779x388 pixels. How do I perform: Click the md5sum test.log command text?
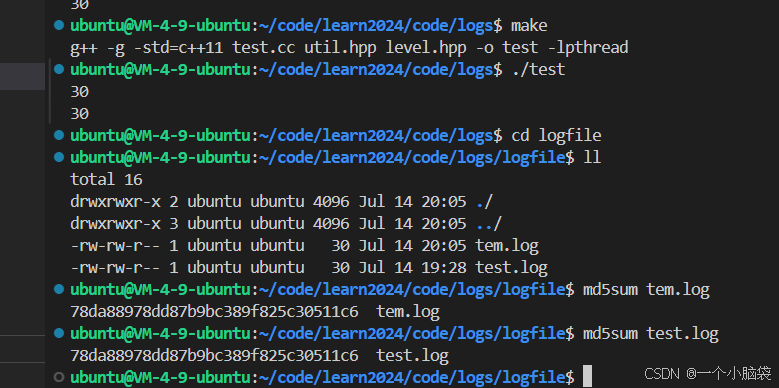(651, 334)
